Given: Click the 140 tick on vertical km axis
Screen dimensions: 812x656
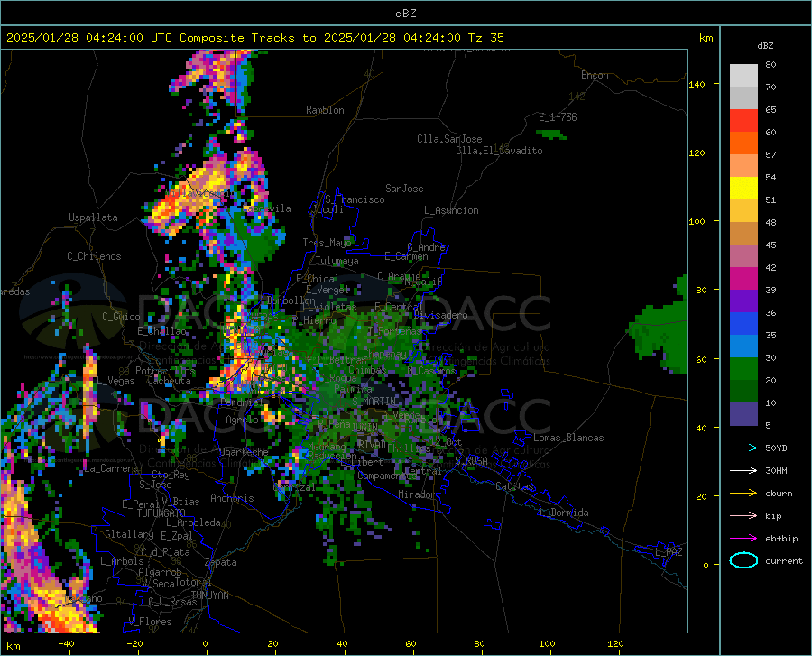Looking at the screenshot, I should [697, 85].
